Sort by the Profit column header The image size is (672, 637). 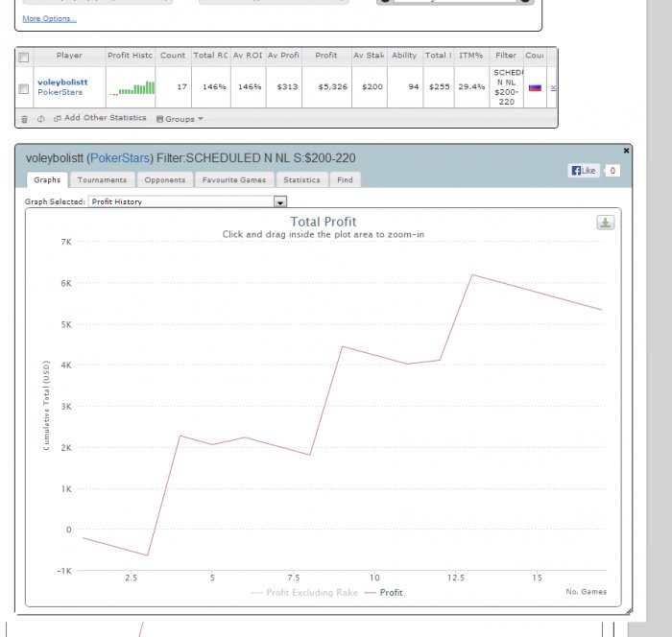pyautogui.click(x=326, y=56)
